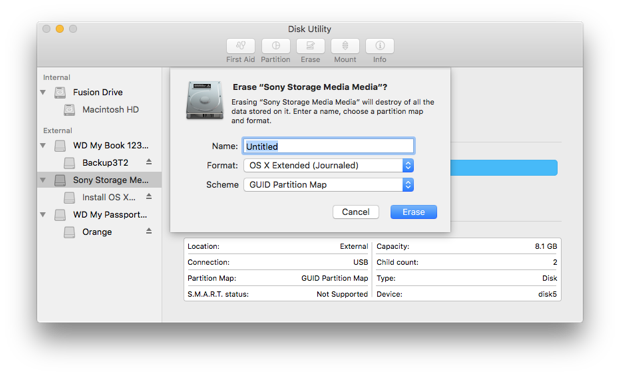Eject the Orange volume
Image resolution: width=620 pixels, height=376 pixels.
tap(149, 231)
